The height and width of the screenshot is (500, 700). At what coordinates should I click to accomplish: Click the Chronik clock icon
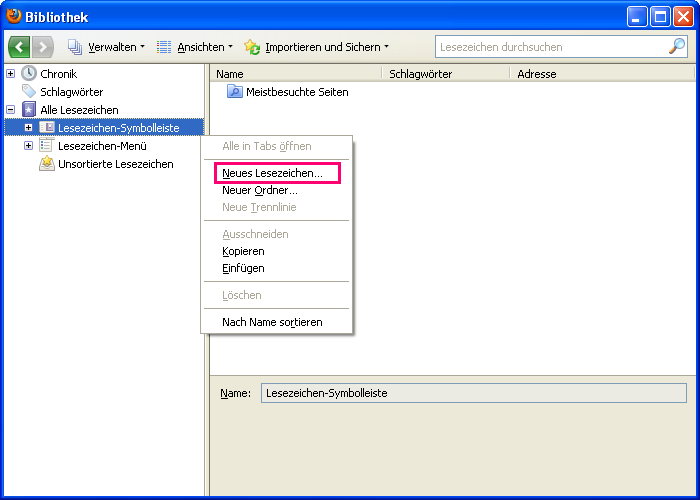(x=29, y=74)
